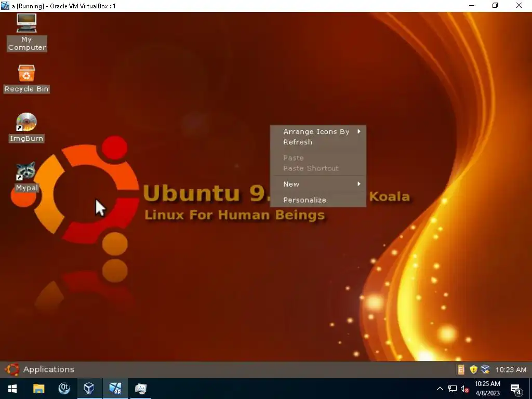Open the monitor app icon on host taskbar
This screenshot has height=399, width=532.
pos(140,389)
